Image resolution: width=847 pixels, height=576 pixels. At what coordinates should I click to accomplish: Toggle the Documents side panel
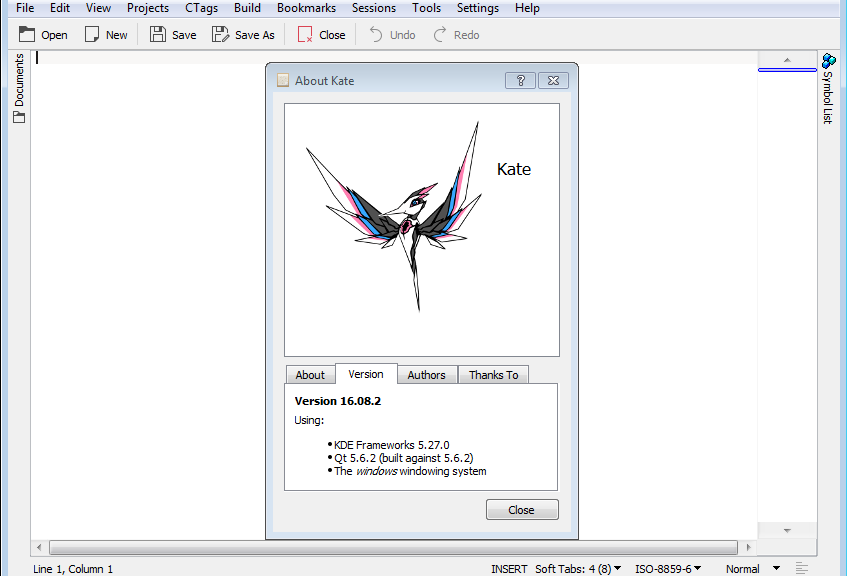pos(18,89)
